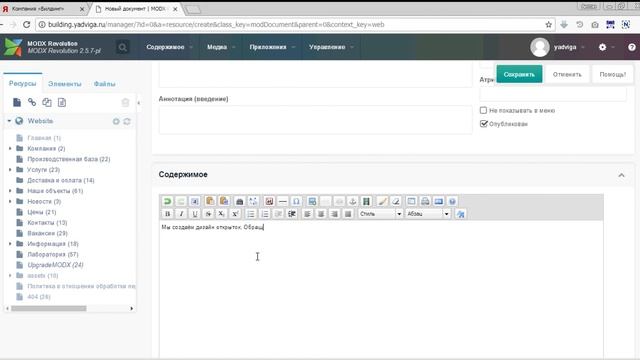
Task: Refresh the Website resource tree
Action: 127,121
